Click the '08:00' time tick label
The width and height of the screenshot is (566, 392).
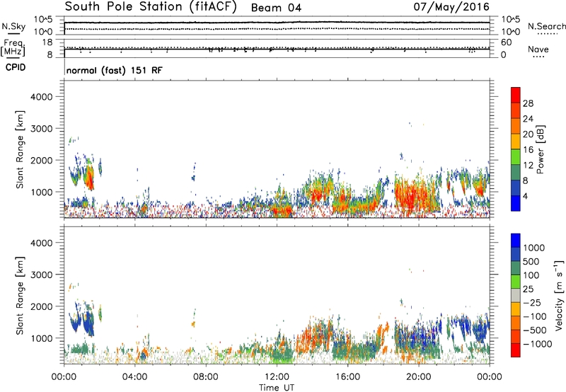pos(206,377)
